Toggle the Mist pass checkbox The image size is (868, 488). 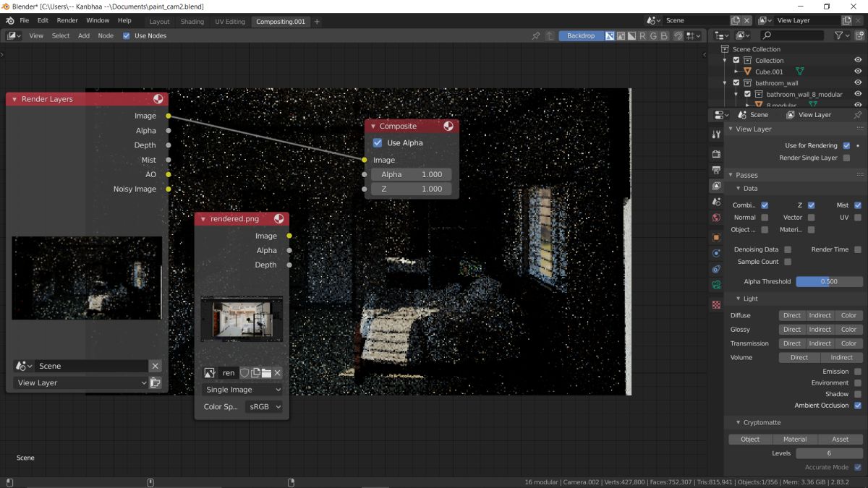pos(858,205)
